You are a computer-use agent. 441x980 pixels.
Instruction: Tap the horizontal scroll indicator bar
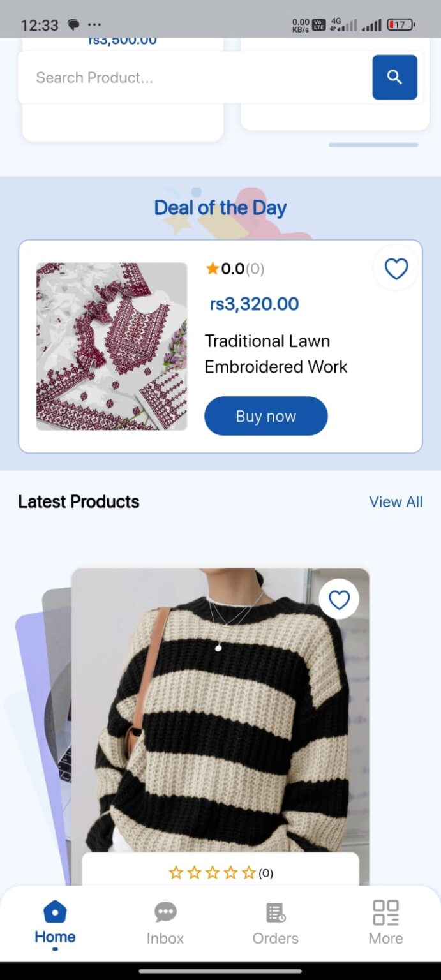click(x=373, y=145)
